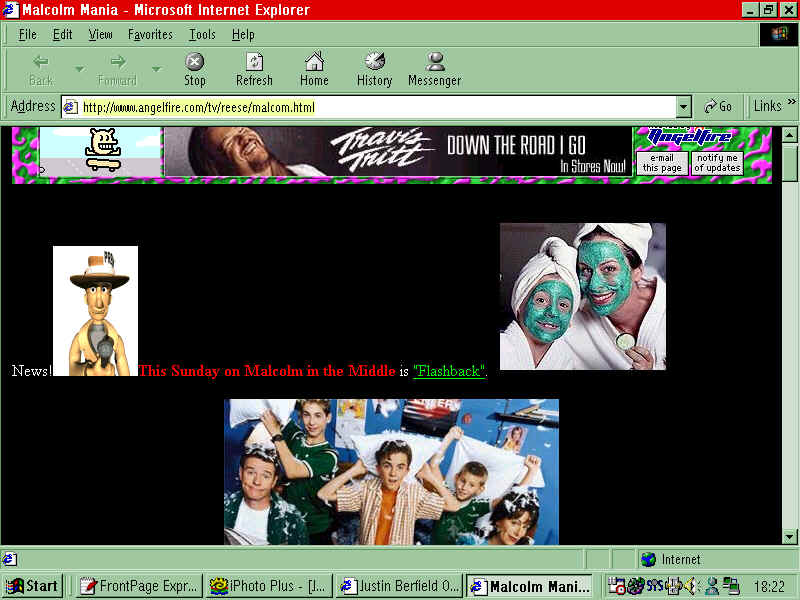Image resolution: width=800 pixels, height=600 pixels.
Task: Click the red "This Sunday on Malcolm in the Middle" text
Action: [x=267, y=371]
